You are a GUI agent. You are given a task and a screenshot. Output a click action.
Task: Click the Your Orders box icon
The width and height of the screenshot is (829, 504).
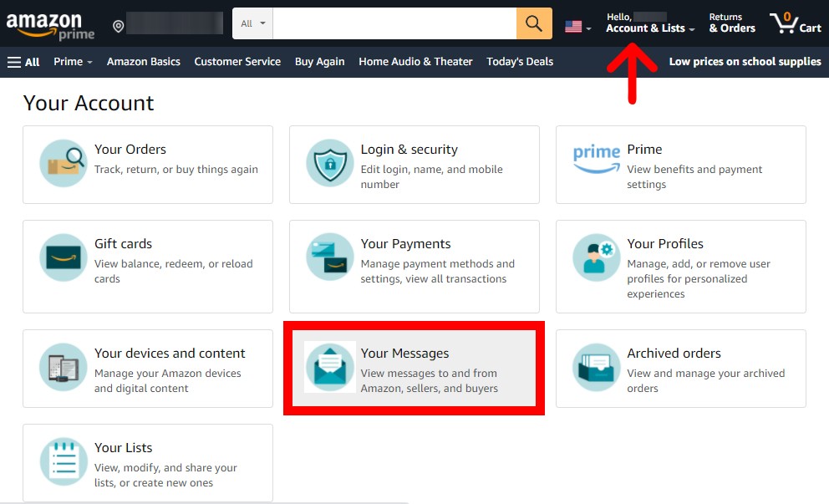[64, 163]
